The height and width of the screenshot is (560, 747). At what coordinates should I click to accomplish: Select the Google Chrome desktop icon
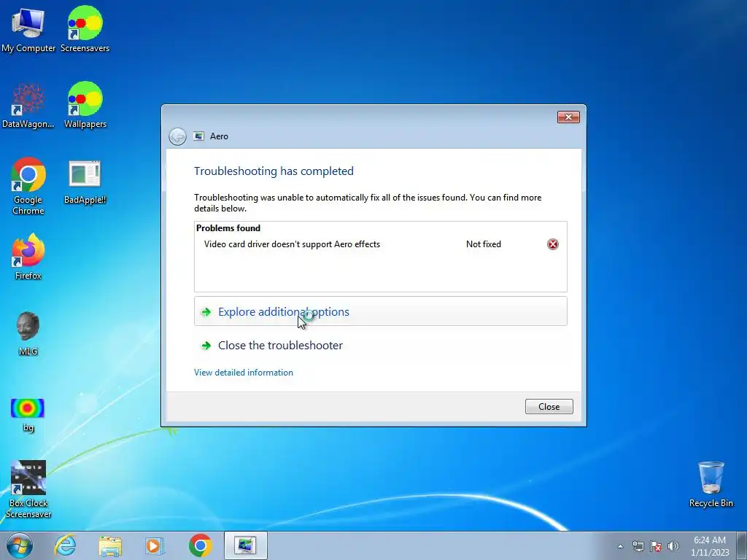point(28,186)
